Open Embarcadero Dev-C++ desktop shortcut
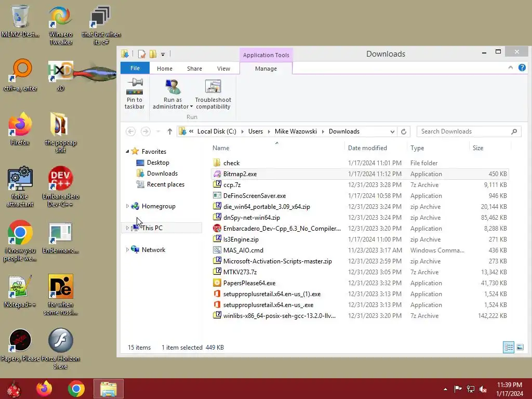This screenshot has height=399, width=532. pyautogui.click(x=60, y=187)
